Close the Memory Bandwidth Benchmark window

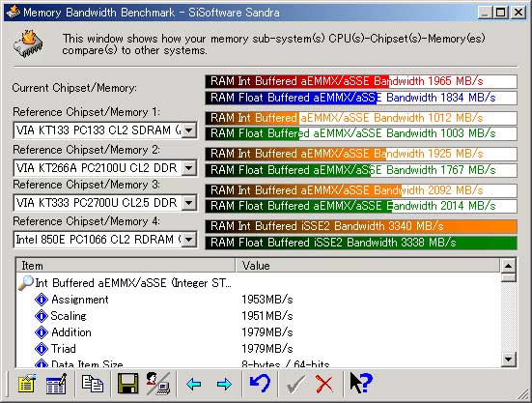coord(518,13)
